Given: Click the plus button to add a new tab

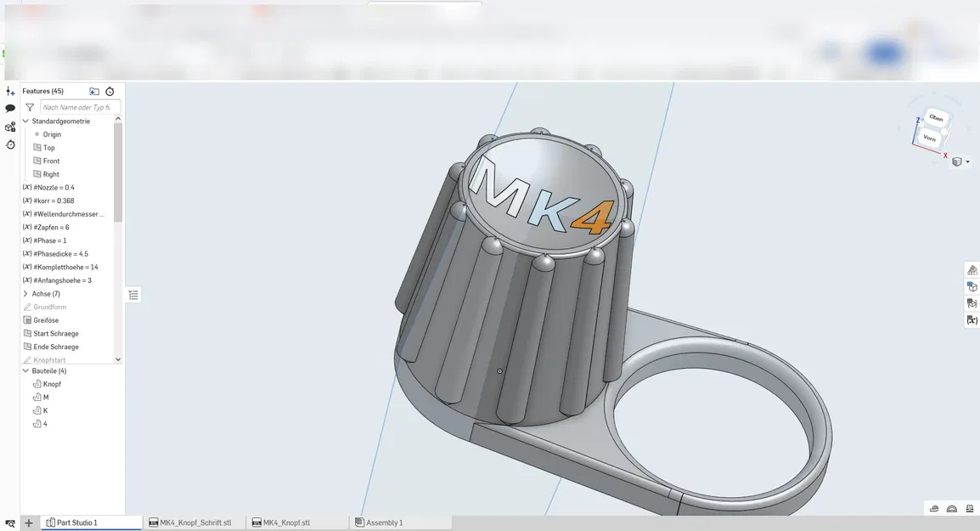Looking at the screenshot, I should point(29,523).
